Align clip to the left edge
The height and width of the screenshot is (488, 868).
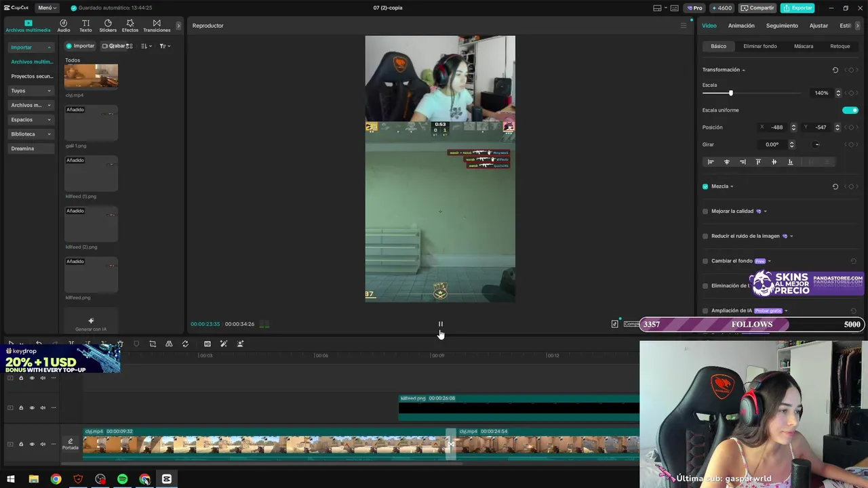(711, 162)
